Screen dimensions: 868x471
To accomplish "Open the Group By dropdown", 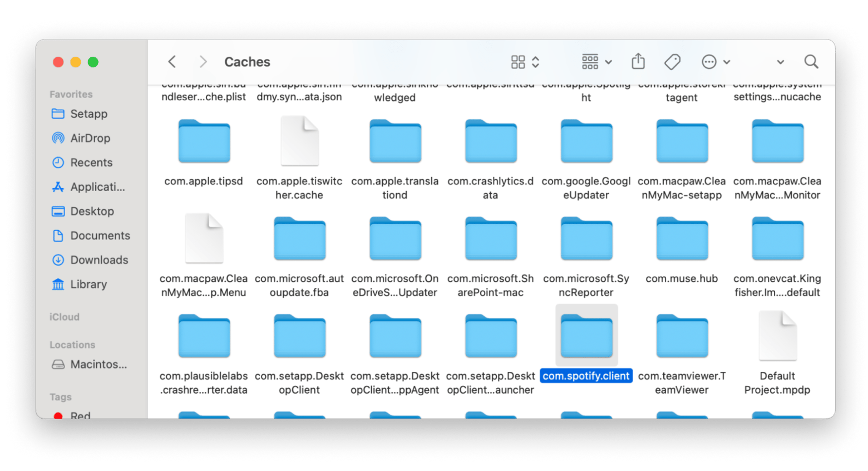I will tap(596, 62).
